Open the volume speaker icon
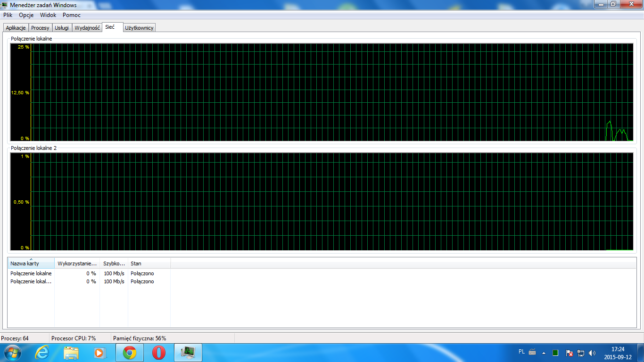Viewport: 644px width, 362px height. point(592,353)
